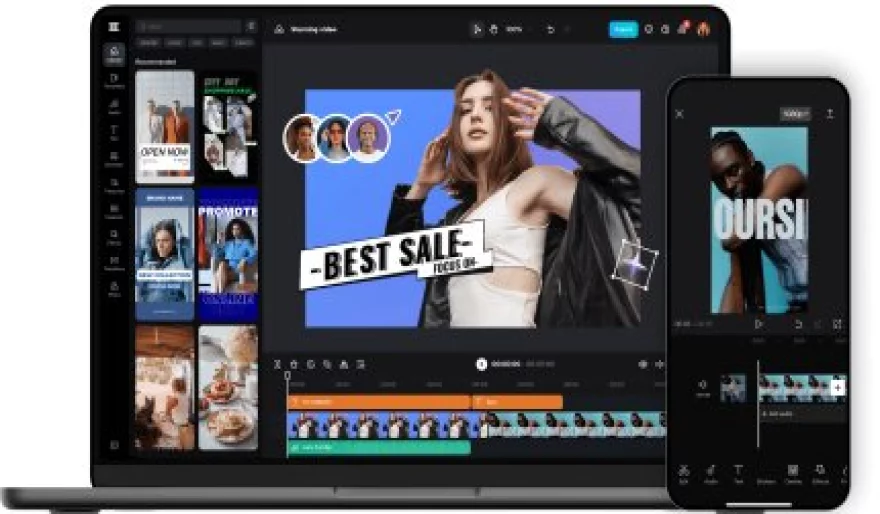
Task: Select the breakfast food template thumbnail
Action: coord(228,388)
